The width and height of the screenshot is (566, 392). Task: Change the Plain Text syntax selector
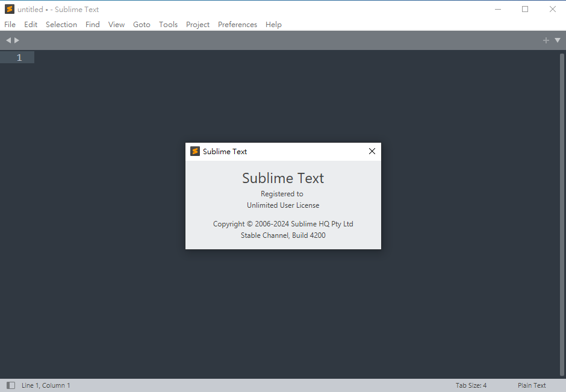click(x=532, y=385)
